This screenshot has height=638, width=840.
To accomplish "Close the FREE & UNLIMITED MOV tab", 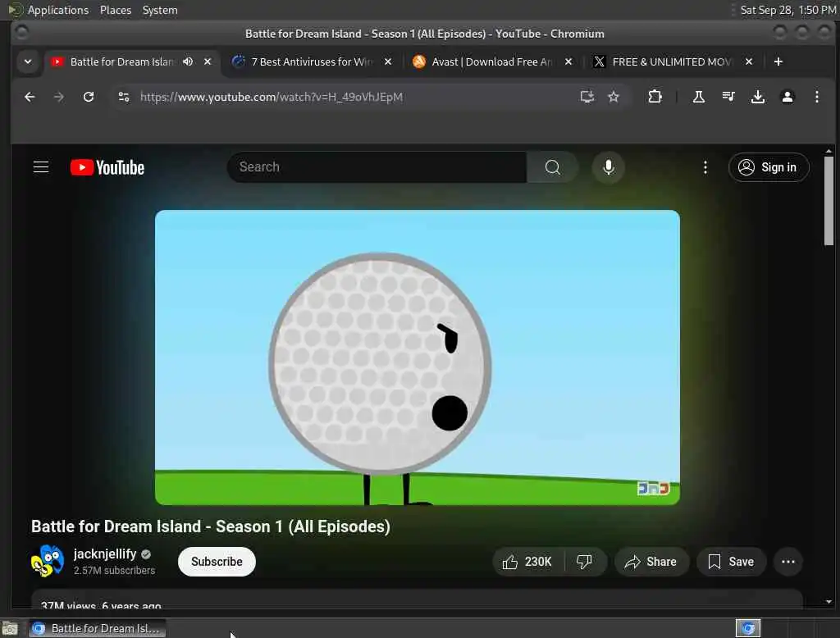I will [x=749, y=62].
